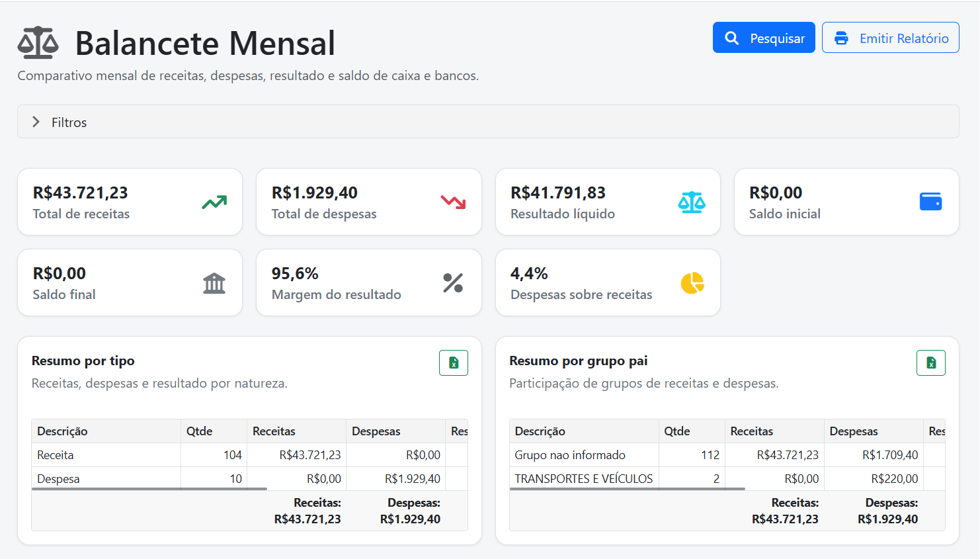Image resolution: width=980 pixels, height=559 pixels.
Task: Click the R$1.929,40 Total de despesas card value
Action: [x=315, y=193]
